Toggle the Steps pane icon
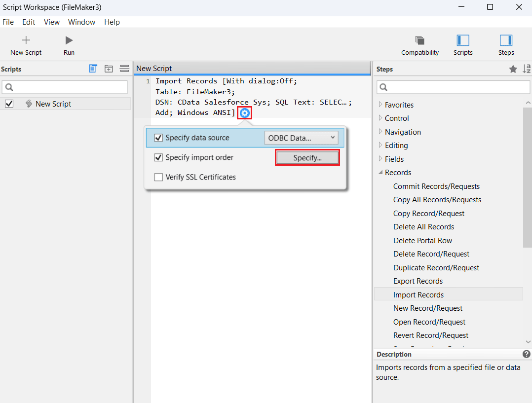532x403 pixels. [506, 40]
